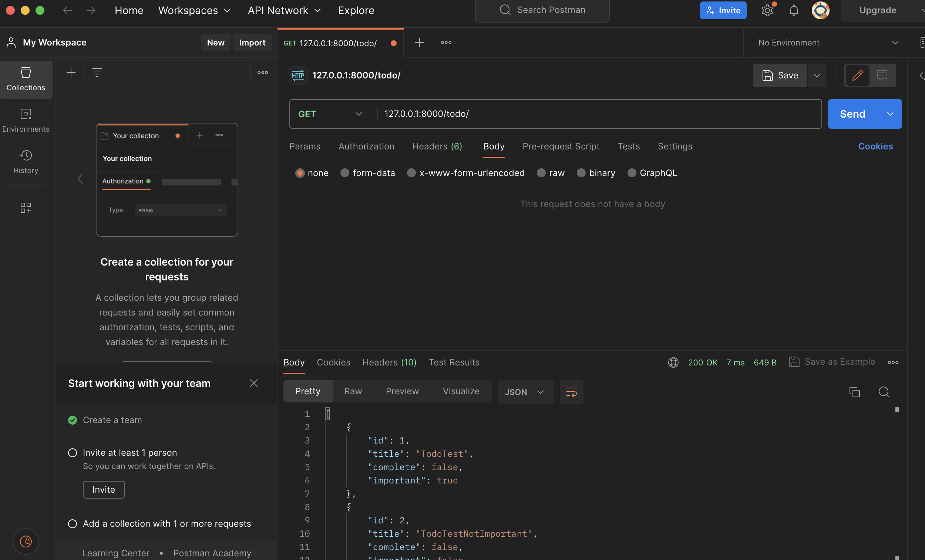Open the Save options arrow
This screenshot has height=560, width=925.
817,75
